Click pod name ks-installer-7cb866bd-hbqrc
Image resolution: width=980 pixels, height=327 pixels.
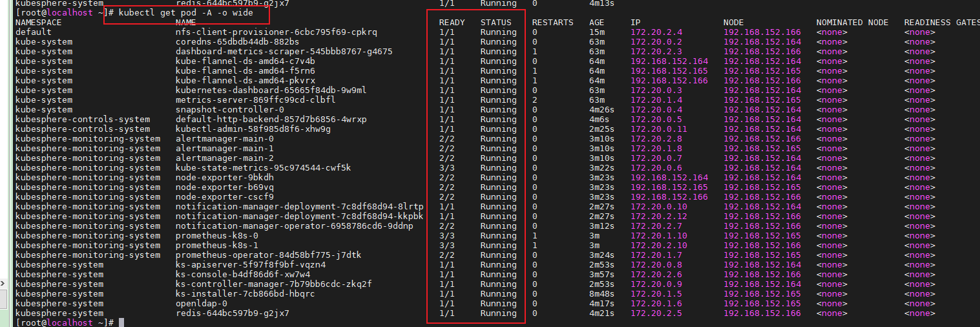pos(245,294)
